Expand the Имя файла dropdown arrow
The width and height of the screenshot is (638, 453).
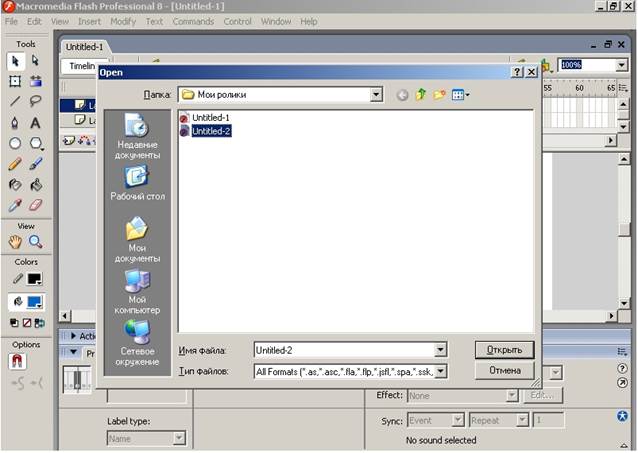click(440, 350)
